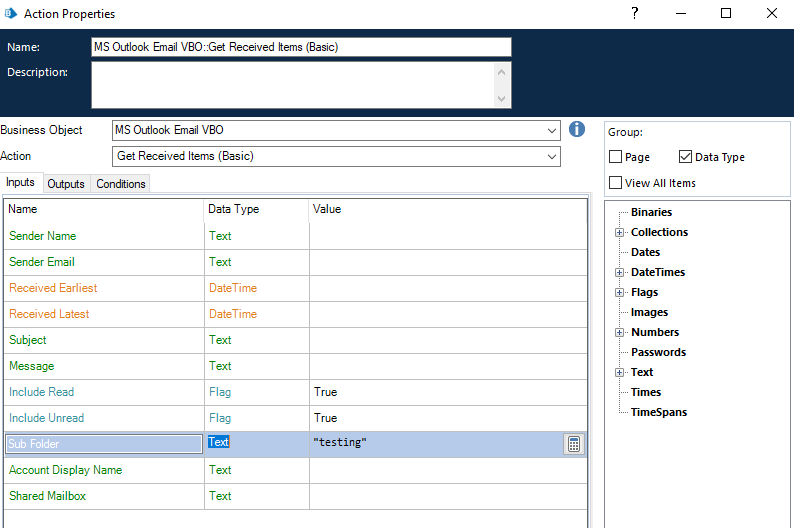Image resolution: width=794 pixels, height=528 pixels.
Task: Expand the Numbers tree node
Action: tap(619, 332)
